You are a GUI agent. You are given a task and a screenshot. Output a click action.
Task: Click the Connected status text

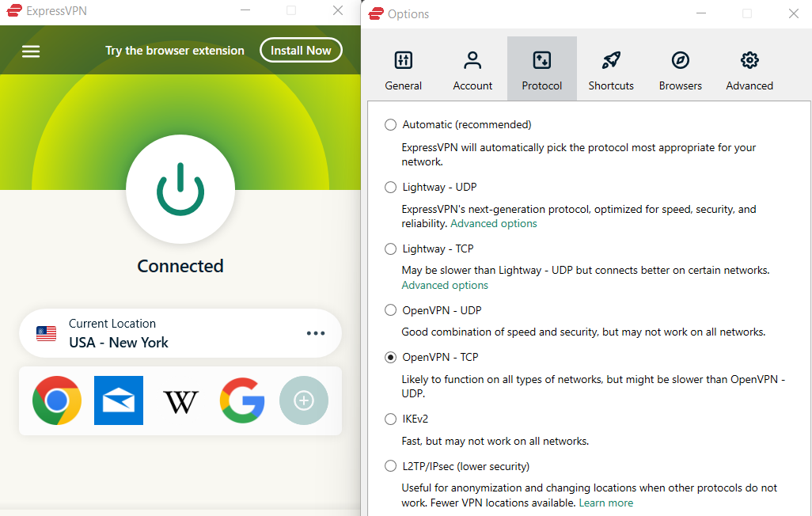(180, 266)
